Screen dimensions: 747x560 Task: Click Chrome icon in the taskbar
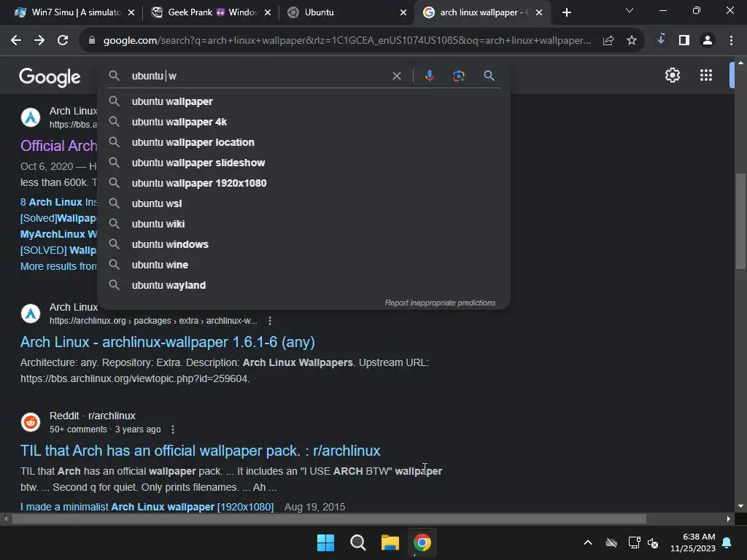click(x=422, y=542)
